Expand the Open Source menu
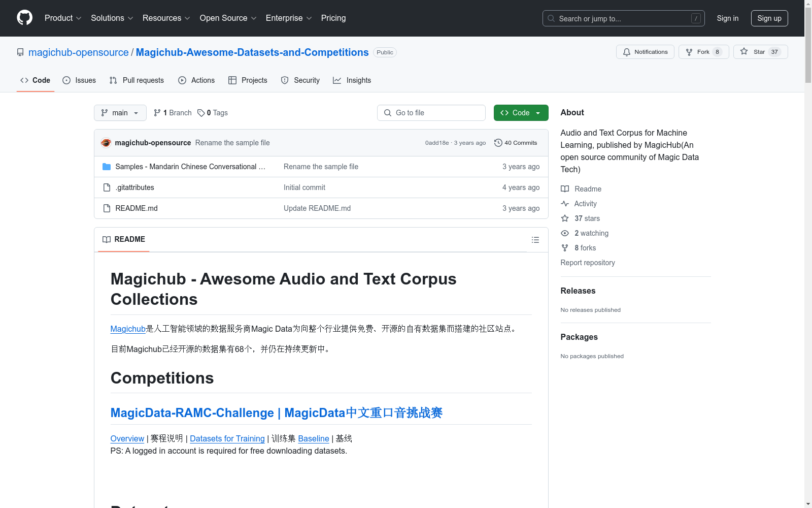The image size is (812, 508). tap(228, 18)
